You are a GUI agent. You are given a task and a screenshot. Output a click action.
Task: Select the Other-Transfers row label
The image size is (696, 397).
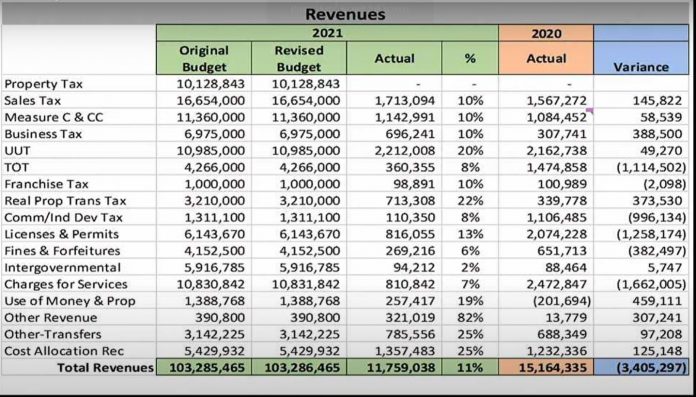pos(53,334)
